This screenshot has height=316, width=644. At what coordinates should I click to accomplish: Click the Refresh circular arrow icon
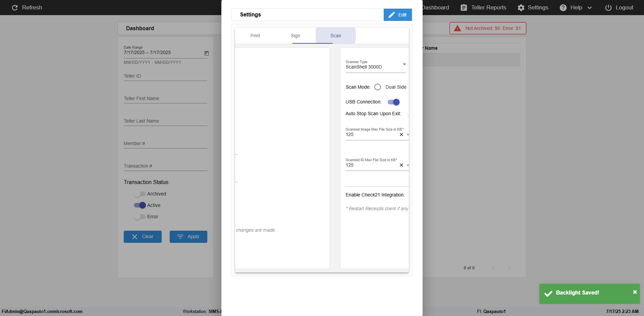click(15, 7)
